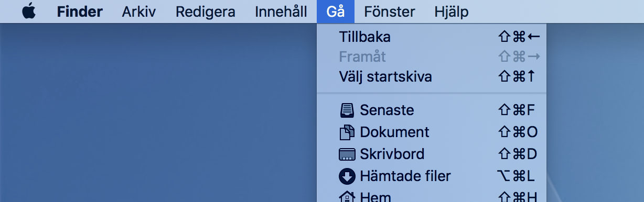Viewport: 644px width, 202px height.
Task: Click the Skrivbord desktop icon
Action: pyautogui.click(x=347, y=154)
